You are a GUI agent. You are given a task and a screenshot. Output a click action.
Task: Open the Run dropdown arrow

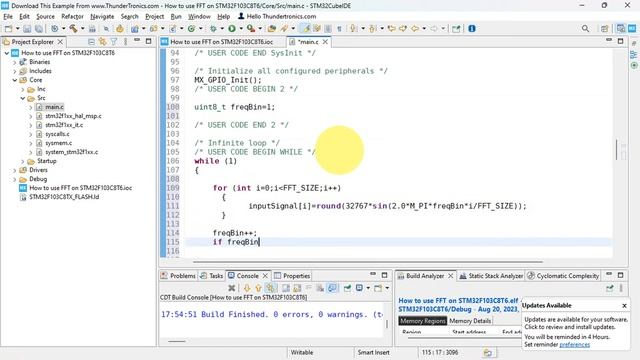[241, 29]
